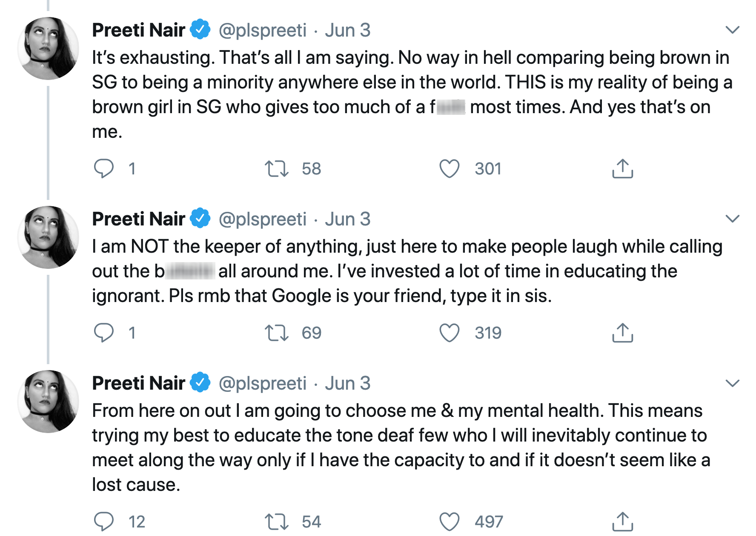
Task: Open Preeti Nair's profile from first tweet
Action: click(x=139, y=30)
